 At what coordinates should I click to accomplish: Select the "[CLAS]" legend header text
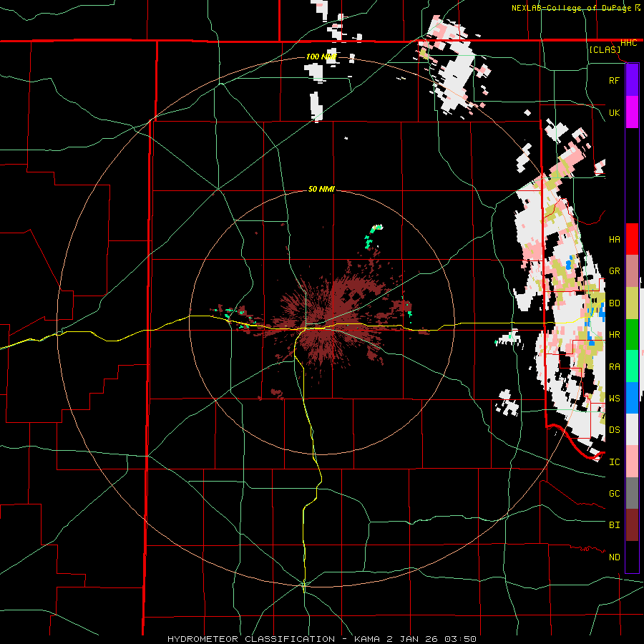click(605, 50)
